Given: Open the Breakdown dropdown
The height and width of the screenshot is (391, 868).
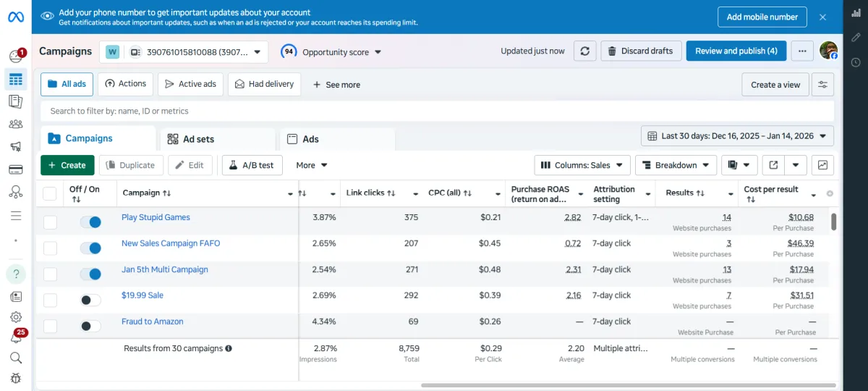Looking at the screenshot, I should pos(676,165).
